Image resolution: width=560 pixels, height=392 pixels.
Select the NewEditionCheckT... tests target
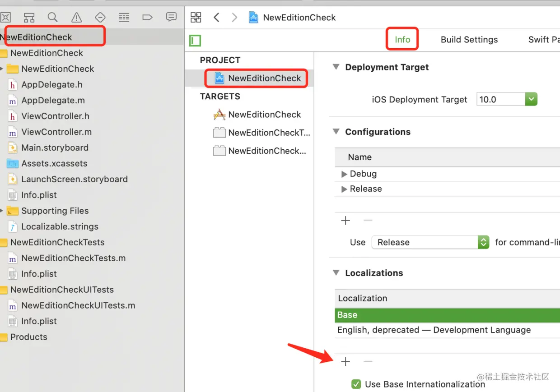click(x=261, y=133)
